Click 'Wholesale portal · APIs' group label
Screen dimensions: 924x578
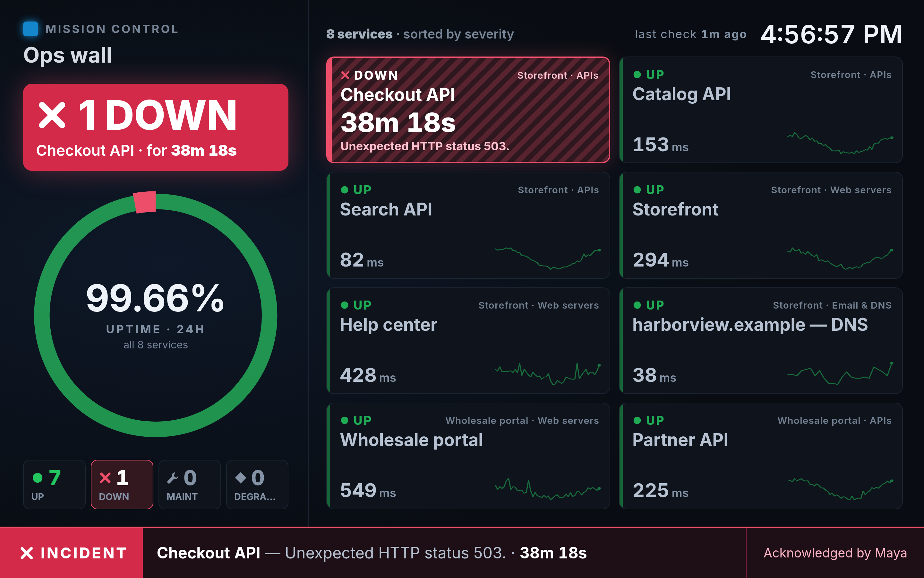pyautogui.click(x=834, y=421)
